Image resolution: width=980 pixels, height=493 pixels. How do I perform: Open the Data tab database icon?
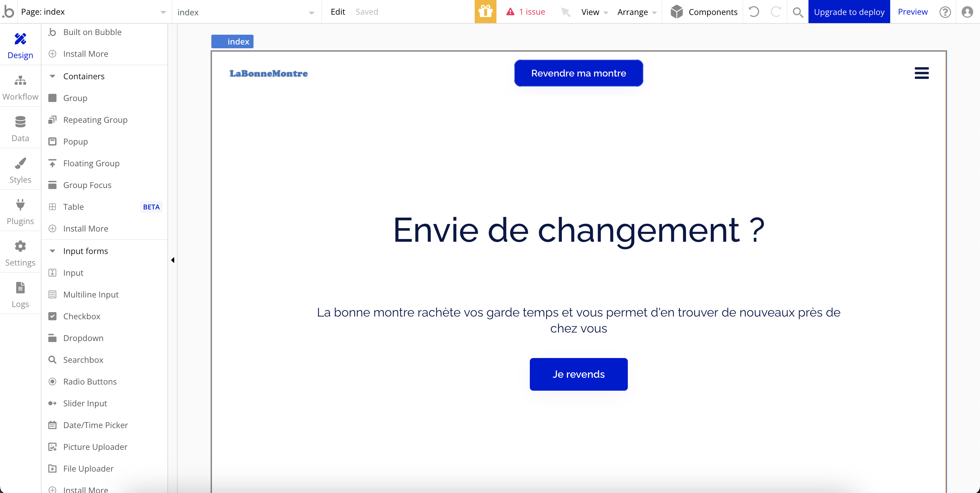click(x=20, y=122)
